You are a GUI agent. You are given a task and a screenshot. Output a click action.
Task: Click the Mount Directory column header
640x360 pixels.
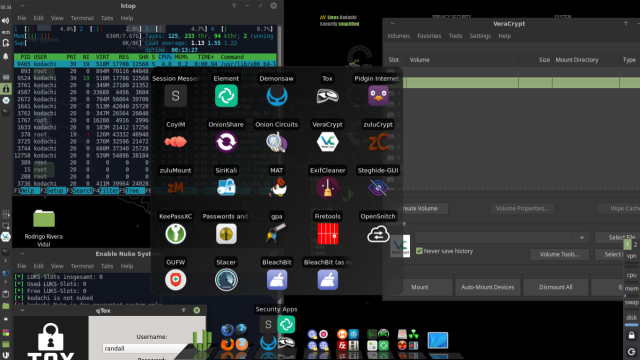coord(577,60)
